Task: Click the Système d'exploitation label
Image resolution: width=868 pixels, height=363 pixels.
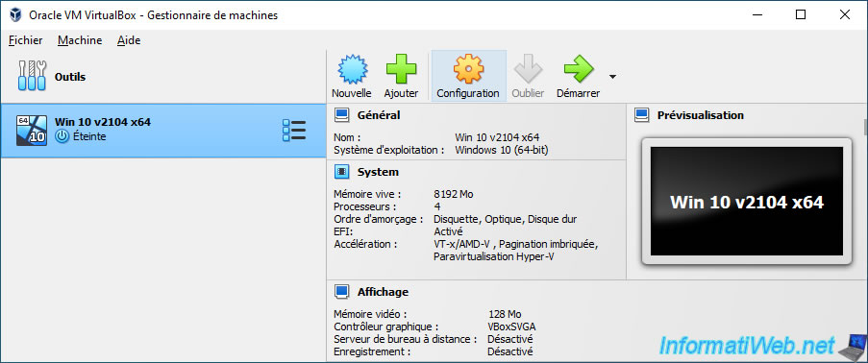Action: (389, 150)
